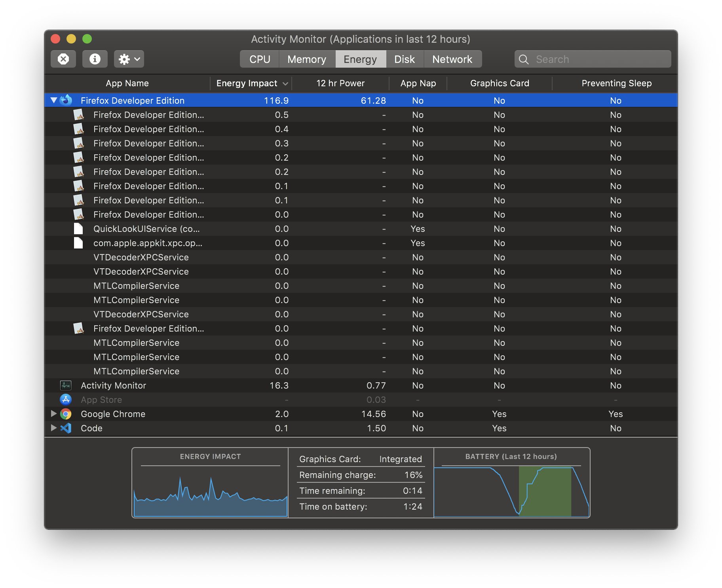Click Chrome's 14.56 power value
The height and width of the screenshot is (588, 722).
pos(373,414)
